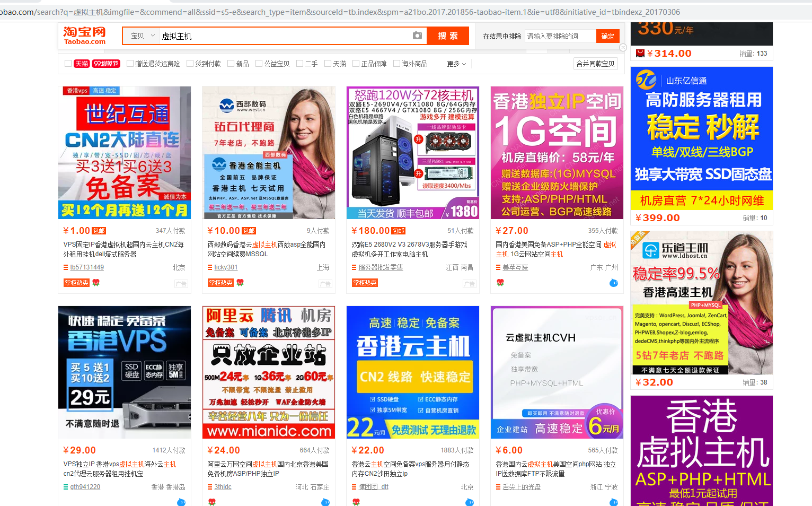Click the rose icon under the ¥27.00 listing

(x=500, y=283)
